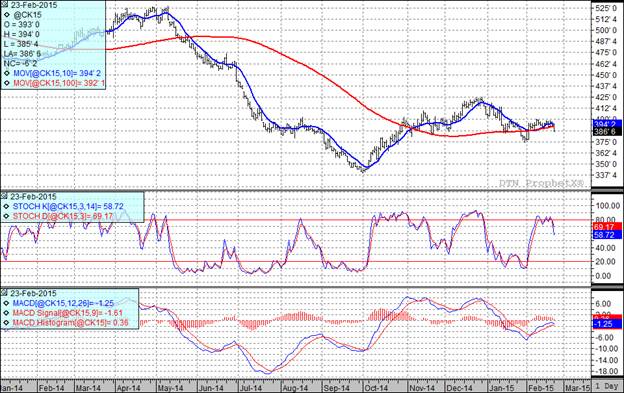Click the Mar-15 time axis label
The height and width of the screenshot is (393, 624).
tap(577, 387)
